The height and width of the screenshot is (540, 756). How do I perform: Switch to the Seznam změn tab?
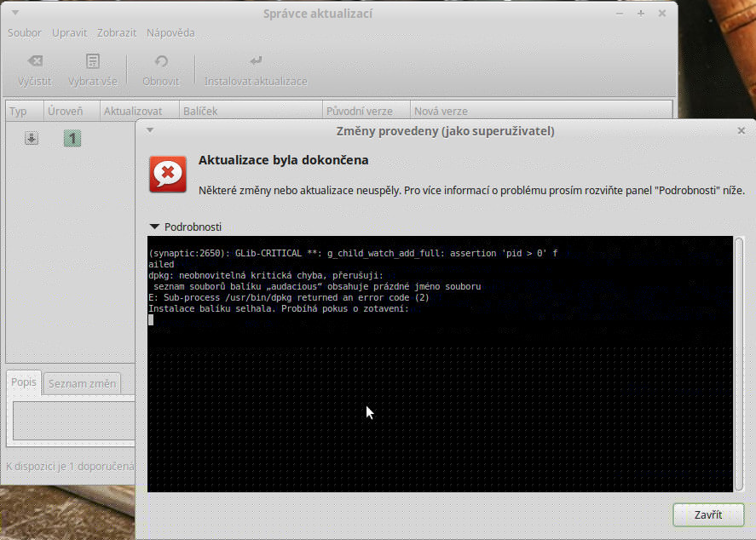click(x=82, y=384)
